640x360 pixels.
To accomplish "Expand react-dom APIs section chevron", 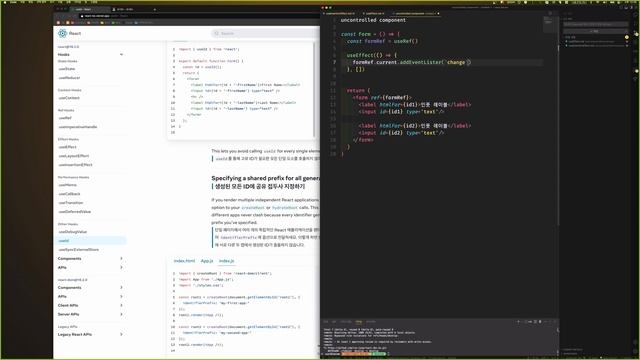I will tap(121, 297).
